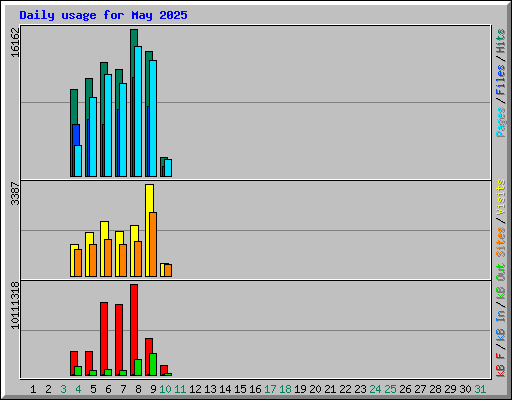This screenshot has width=512, height=400.
Task: Click green day label 4
Action: coord(78,389)
